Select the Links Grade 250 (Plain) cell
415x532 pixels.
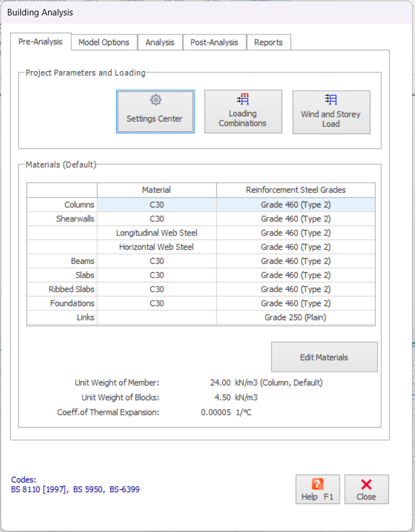pos(295,317)
